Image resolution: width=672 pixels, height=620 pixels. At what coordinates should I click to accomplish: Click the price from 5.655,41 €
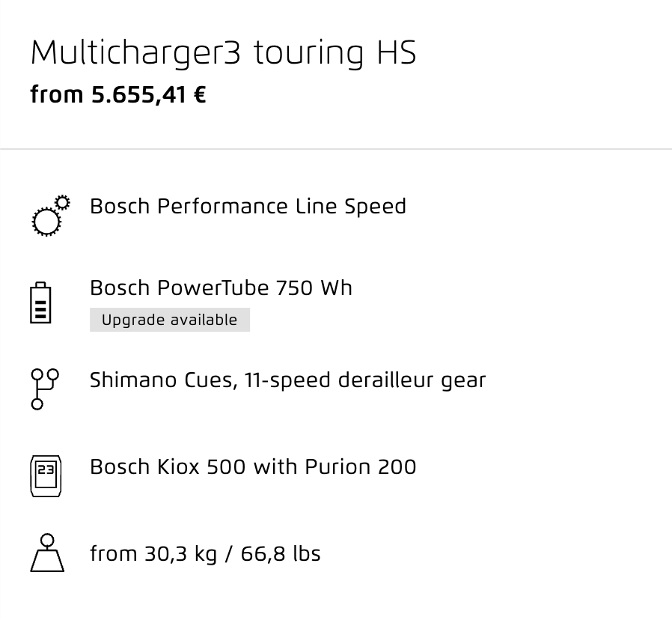118,95
